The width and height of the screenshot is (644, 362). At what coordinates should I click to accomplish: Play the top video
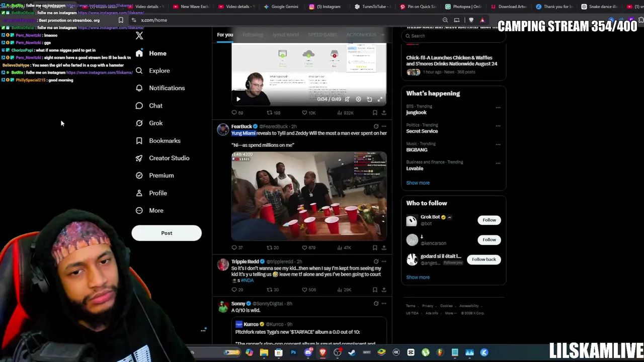click(238, 100)
